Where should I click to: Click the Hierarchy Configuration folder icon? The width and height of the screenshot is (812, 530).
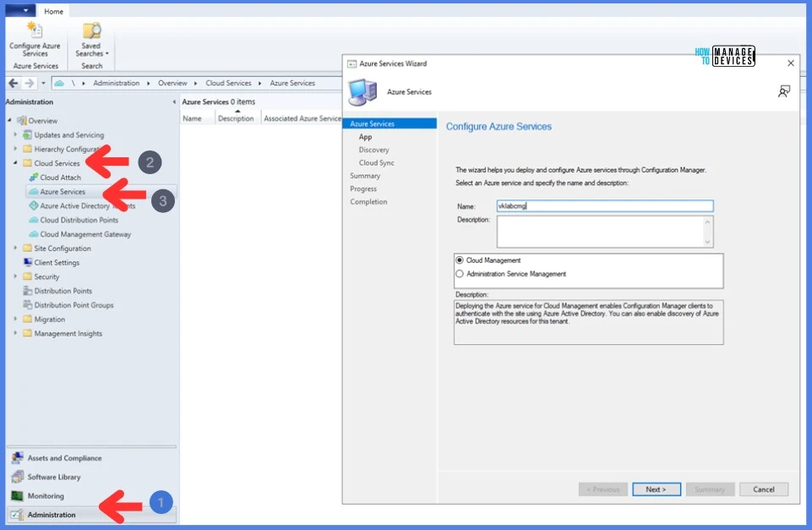click(x=27, y=150)
